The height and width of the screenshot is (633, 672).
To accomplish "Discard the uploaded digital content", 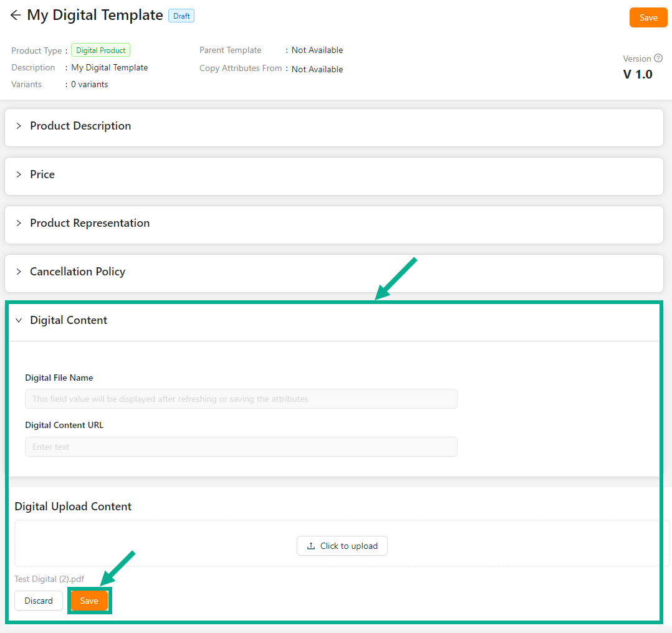I will [x=39, y=601].
